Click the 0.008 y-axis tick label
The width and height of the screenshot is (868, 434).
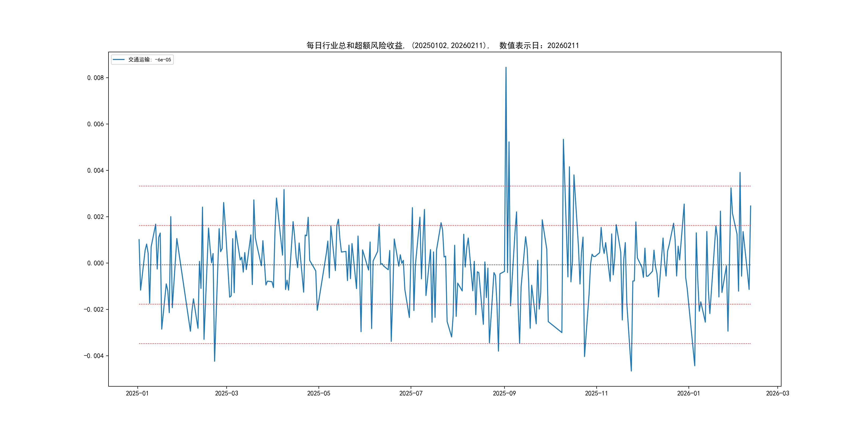[95, 78]
